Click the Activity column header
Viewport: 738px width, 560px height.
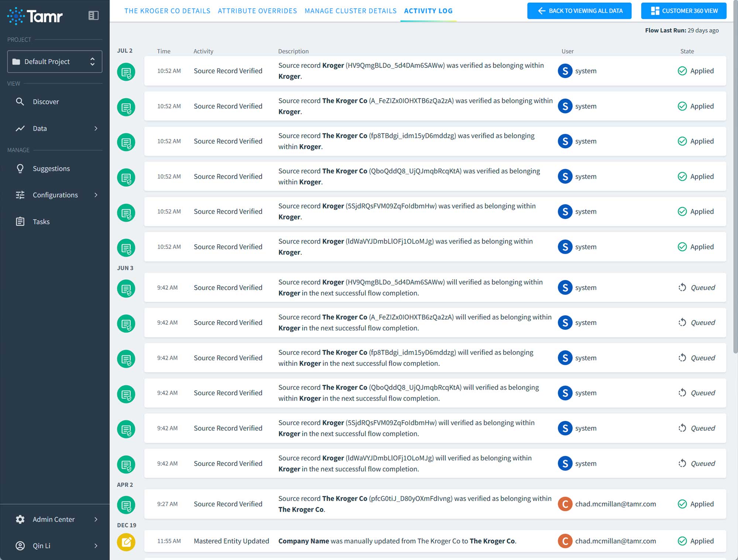(x=203, y=51)
